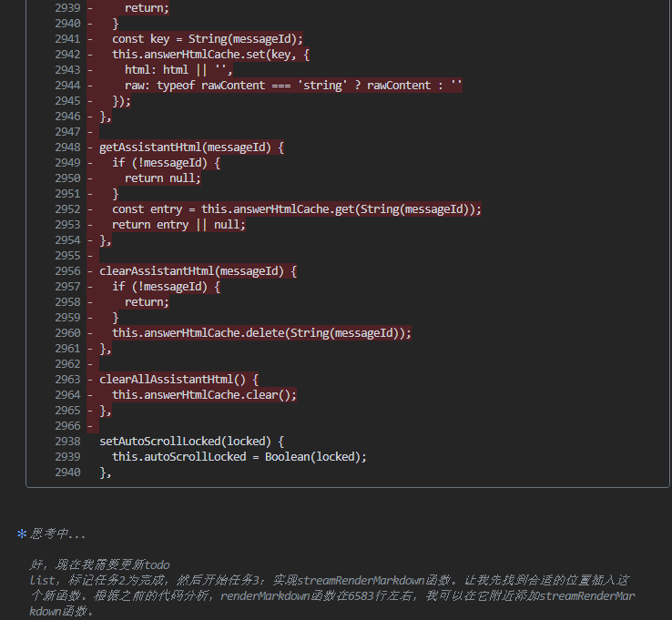Click the 思考中... status label
The width and height of the screenshot is (672, 620).
click(x=58, y=534)
